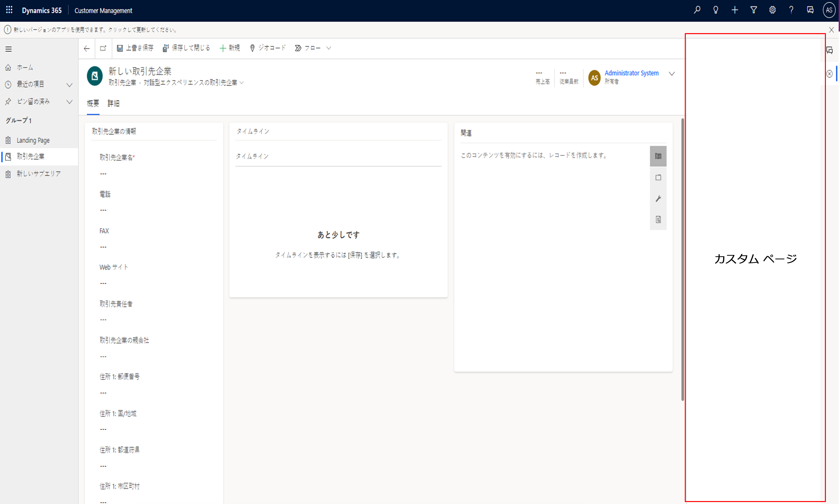The image size is (840, 504).
Task: Click the 住所 1: 都道府県 field
Action: 157,466
